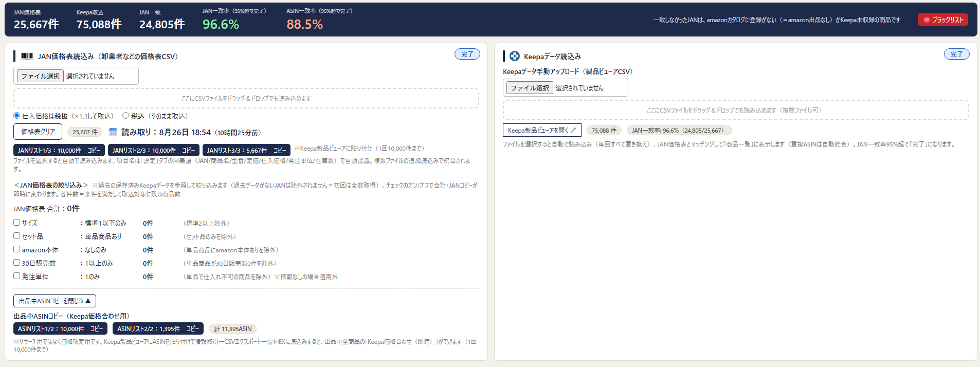Image resolution: width=980 pixels, height=367 pixels.
Task: Click the Keepa取込 count 75,088件 in the header
Action: click(99, 24)
